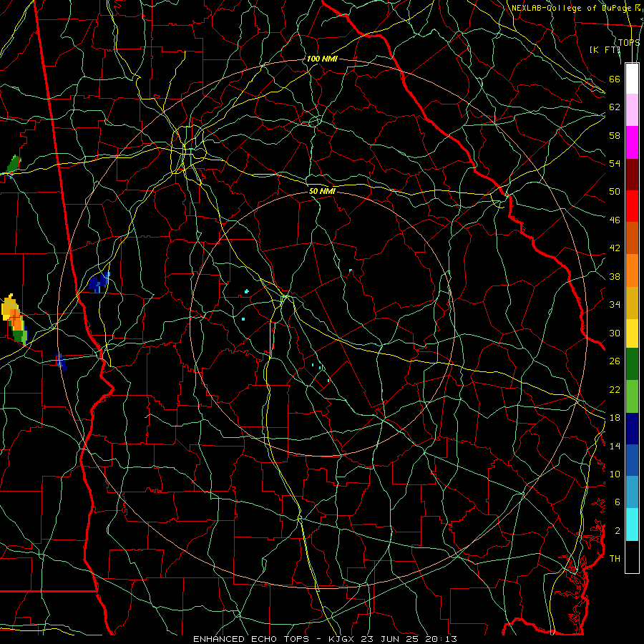The height and width of the screenshot is (644, 644).
Task: Click the legend value "30"
Action: 615,333
